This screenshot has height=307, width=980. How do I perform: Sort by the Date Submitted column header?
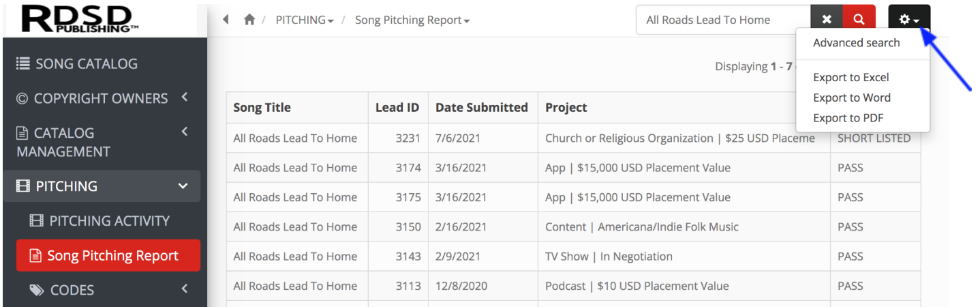(482, 107)
